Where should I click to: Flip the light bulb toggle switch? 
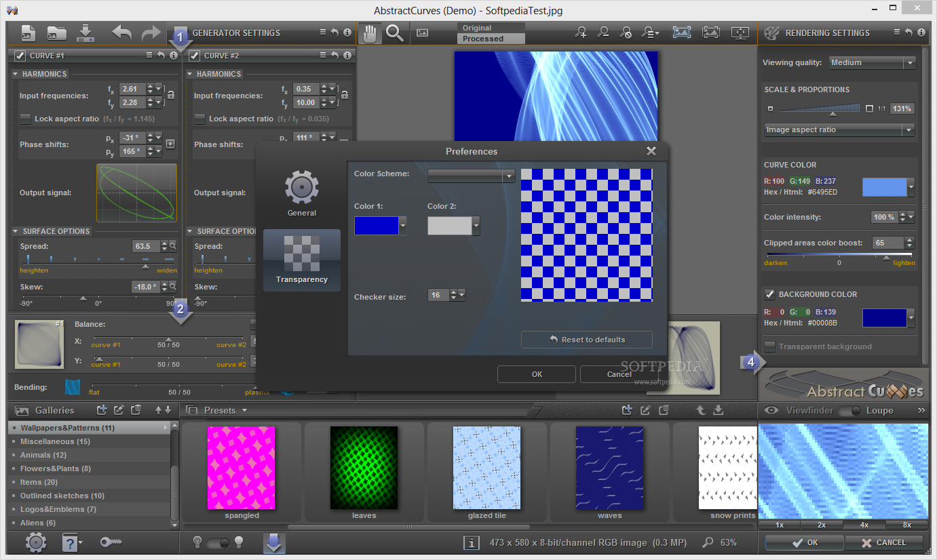[x=218, y=542]
